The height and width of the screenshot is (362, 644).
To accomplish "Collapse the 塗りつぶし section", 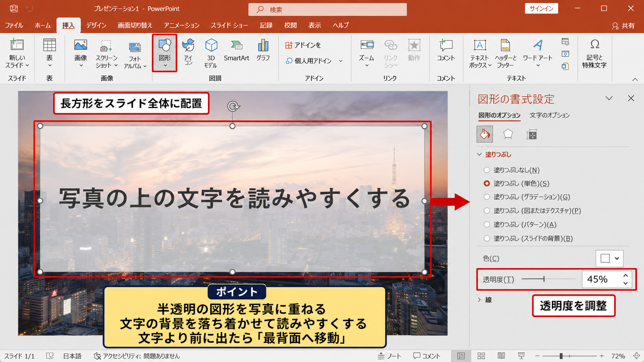I will tap(480, 154).
